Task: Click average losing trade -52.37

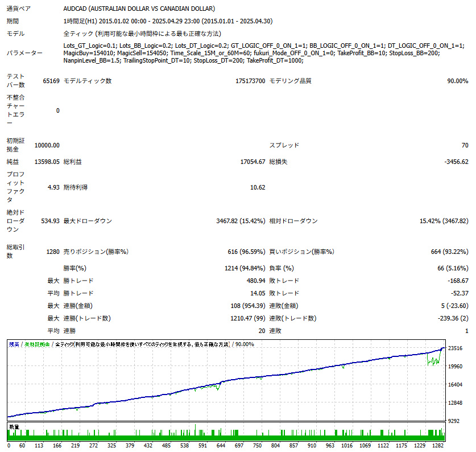Action: 460,293
